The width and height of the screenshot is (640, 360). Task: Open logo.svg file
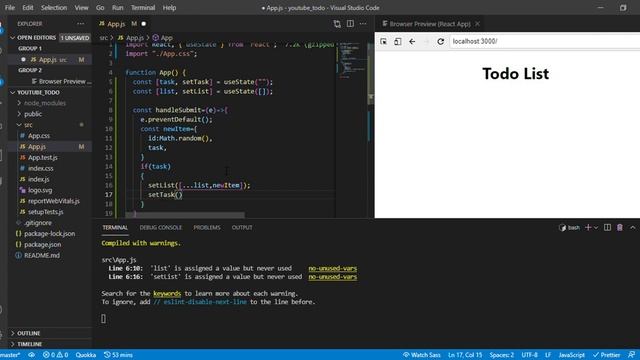(x=50, y=190)
